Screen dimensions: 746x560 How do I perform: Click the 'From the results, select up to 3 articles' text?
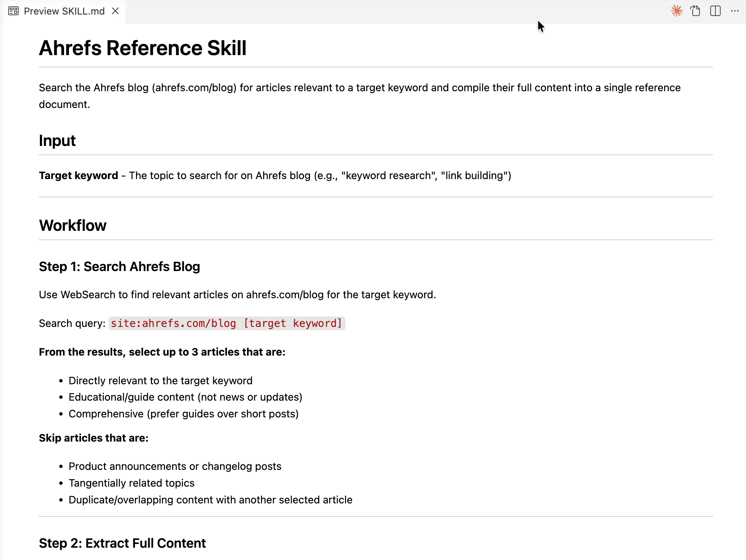point(162,352)
